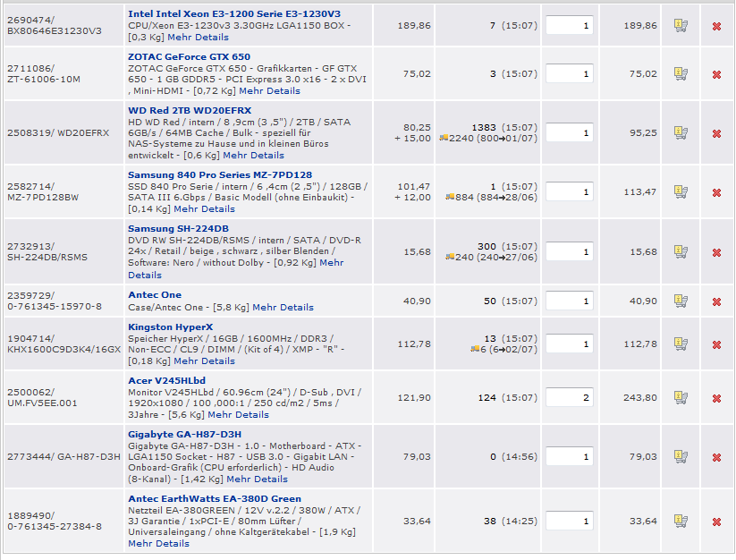Screen dimensions: 736x560
Task: Focus quantity field for ZOTAC GeForce GTX 650
Action: [x=570, y=73]
